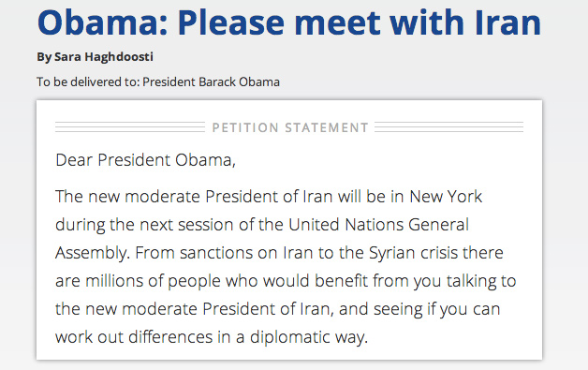Click the words New York in the statement
588x370 pixels.
[x=446, y=197]
